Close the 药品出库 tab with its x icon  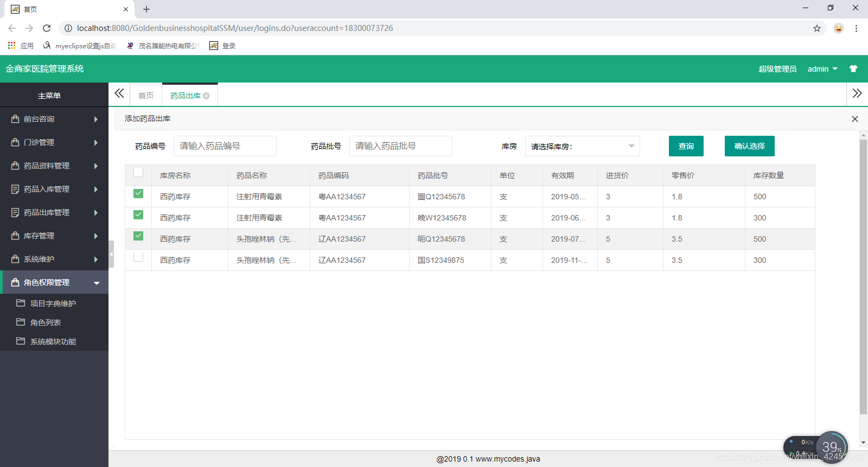pos(206,96)
